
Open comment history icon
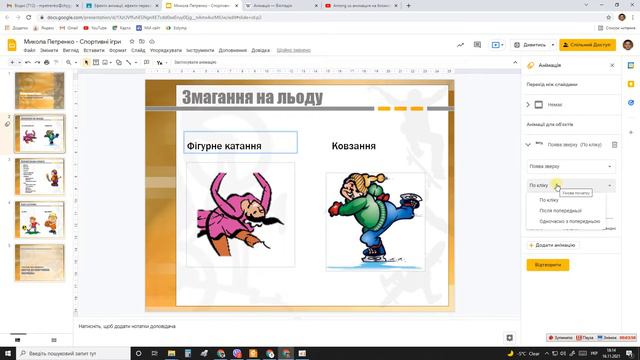477,45
